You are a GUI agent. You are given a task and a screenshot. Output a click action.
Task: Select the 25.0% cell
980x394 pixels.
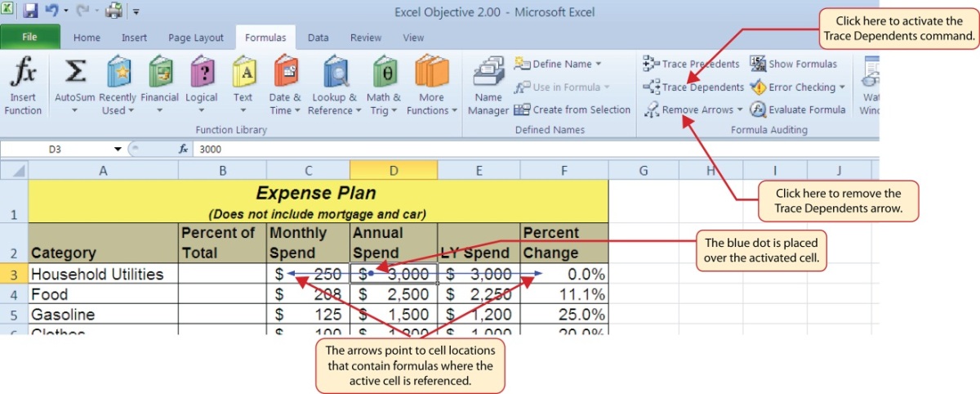click(564, 315)
